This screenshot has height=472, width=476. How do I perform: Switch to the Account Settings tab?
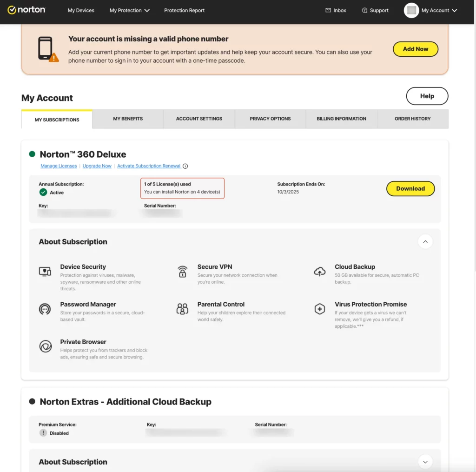pyautogui.click(x=199, y=119)
